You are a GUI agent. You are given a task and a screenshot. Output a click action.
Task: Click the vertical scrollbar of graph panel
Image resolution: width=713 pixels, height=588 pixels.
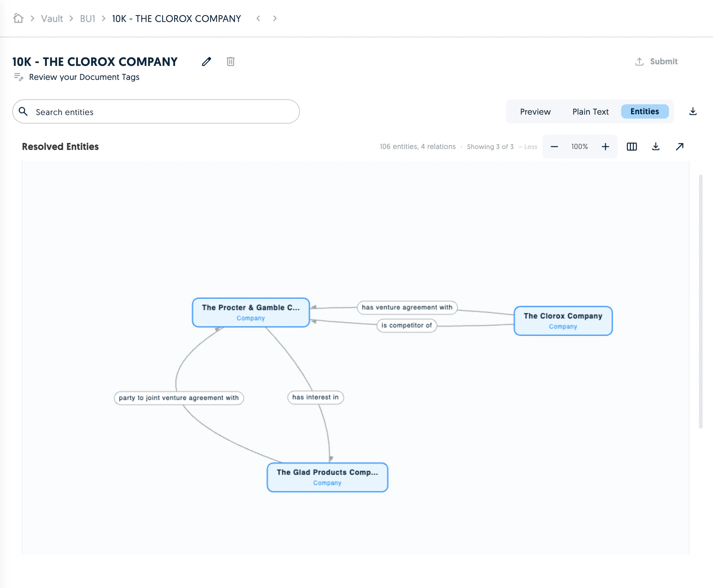tap(701, 301)
